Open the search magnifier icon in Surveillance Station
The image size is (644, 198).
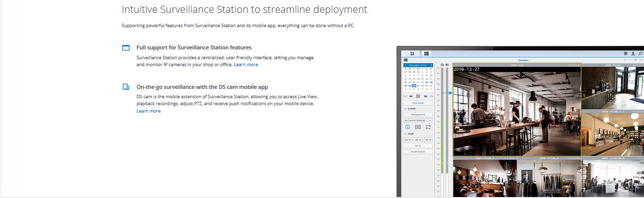(x=641, y=53)
